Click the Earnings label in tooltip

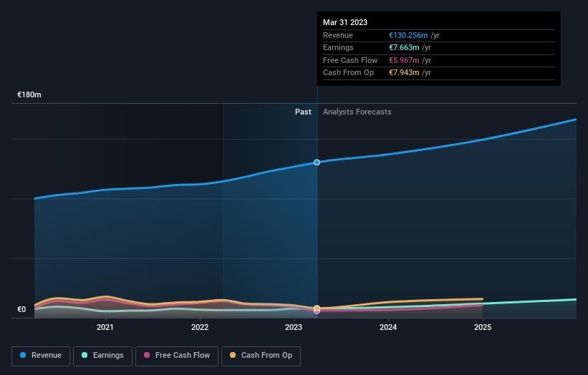click(x=338, y=47)
